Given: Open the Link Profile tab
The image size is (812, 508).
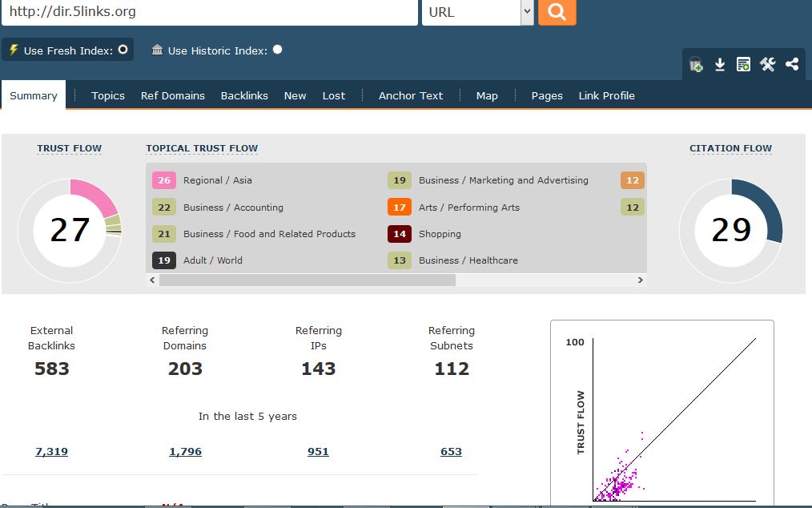Looking at the screenshot, I should pyautogui.click(x=606, y=95).
